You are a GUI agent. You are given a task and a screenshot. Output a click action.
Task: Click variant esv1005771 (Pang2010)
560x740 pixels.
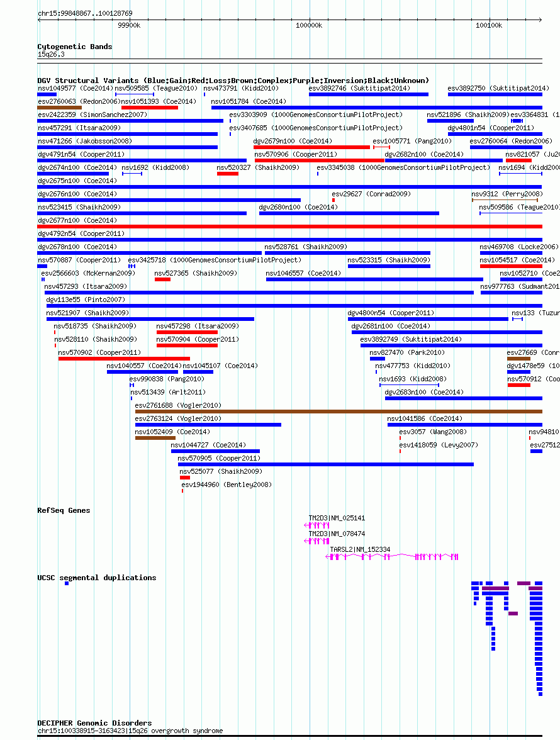381,147
